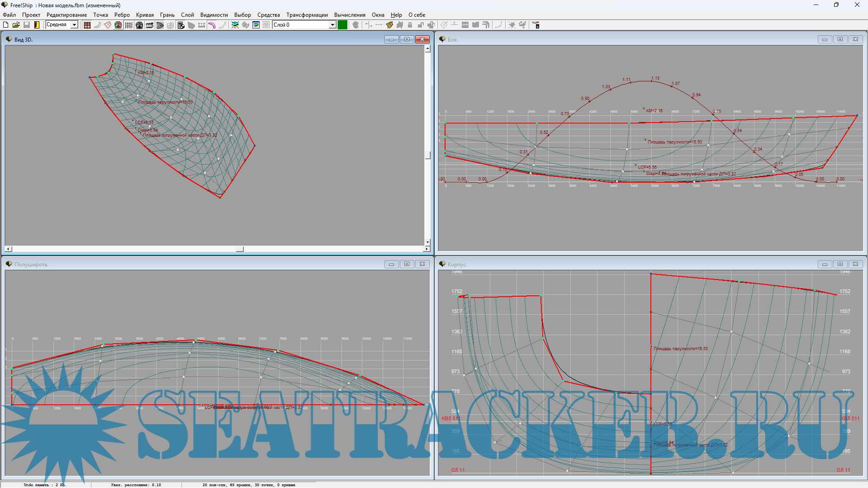Viewport: 868px width, 488px height.
Task: Open the Видимости menu
Action: click(x=214, y=15)
